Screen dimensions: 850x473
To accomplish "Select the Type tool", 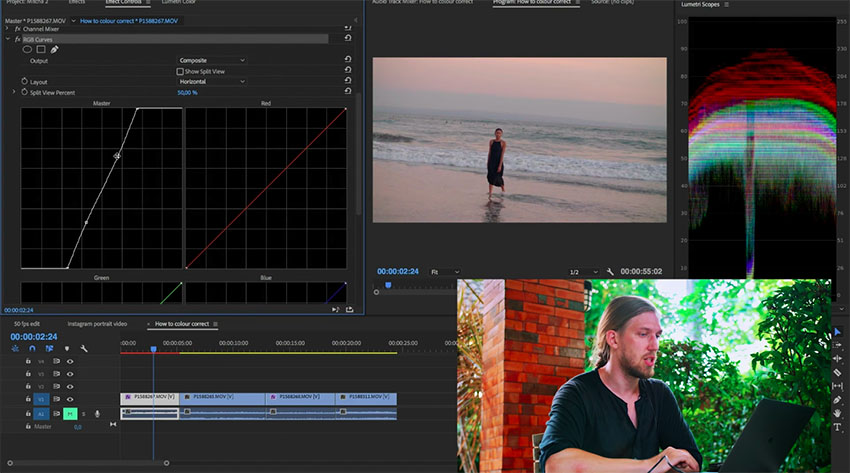I will coord(838,427).
